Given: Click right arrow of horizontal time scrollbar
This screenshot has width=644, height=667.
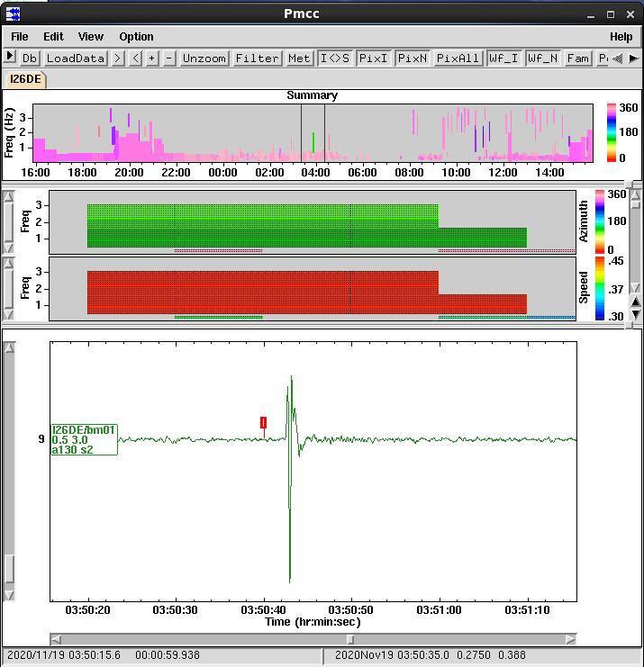Looking at the screenshot, I should (x=571, y=639).
